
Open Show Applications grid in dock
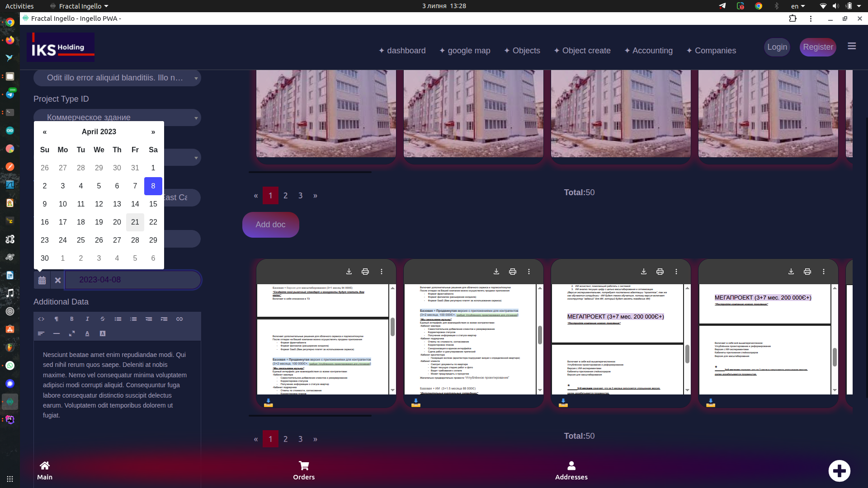pos(10,479)
